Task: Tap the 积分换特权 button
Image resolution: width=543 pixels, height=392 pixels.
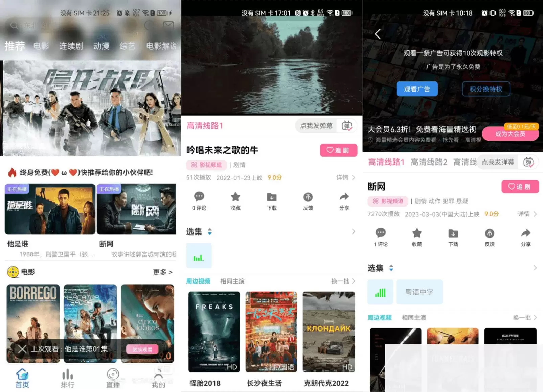Action: (486, 89)
